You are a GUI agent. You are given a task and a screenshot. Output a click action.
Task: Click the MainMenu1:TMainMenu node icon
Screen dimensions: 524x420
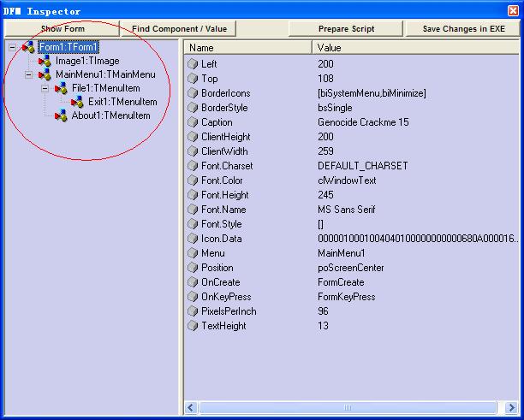tap(45, 75)
